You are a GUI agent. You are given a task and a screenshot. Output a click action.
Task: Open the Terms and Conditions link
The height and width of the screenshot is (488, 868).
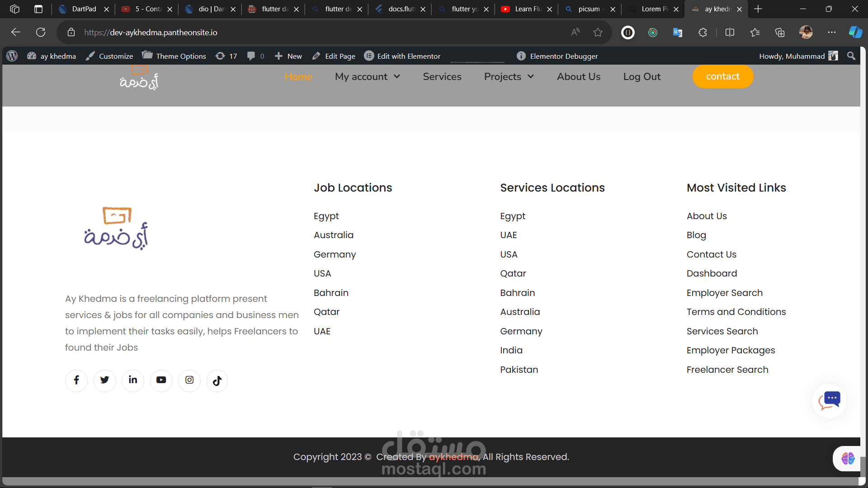coord(736,312)
